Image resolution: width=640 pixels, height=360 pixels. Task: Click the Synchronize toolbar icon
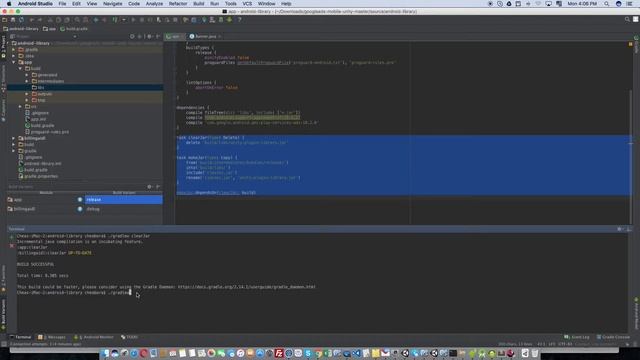[x=22, y=20]
